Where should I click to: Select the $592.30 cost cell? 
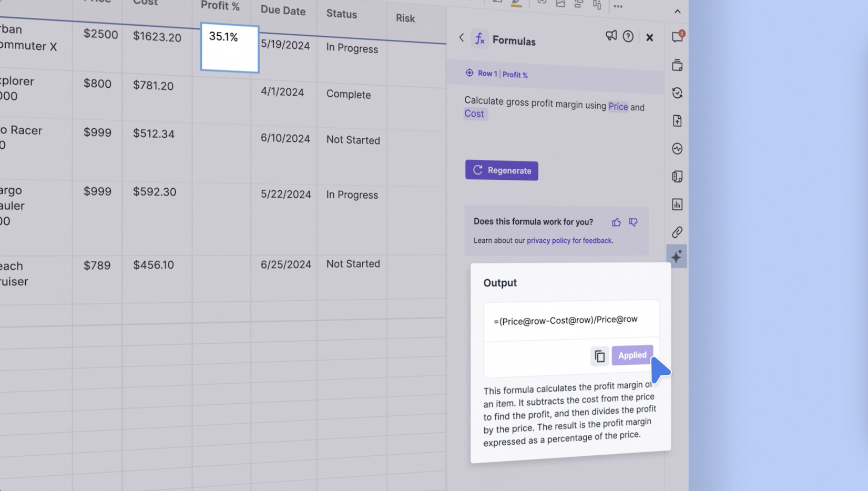(x=157, y=218)
